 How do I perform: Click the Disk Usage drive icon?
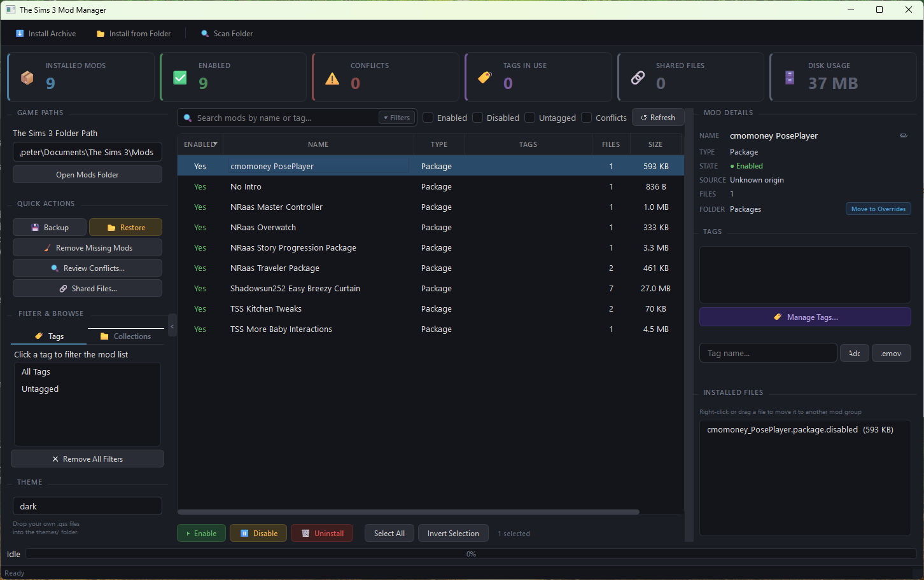tap(790, 78)
